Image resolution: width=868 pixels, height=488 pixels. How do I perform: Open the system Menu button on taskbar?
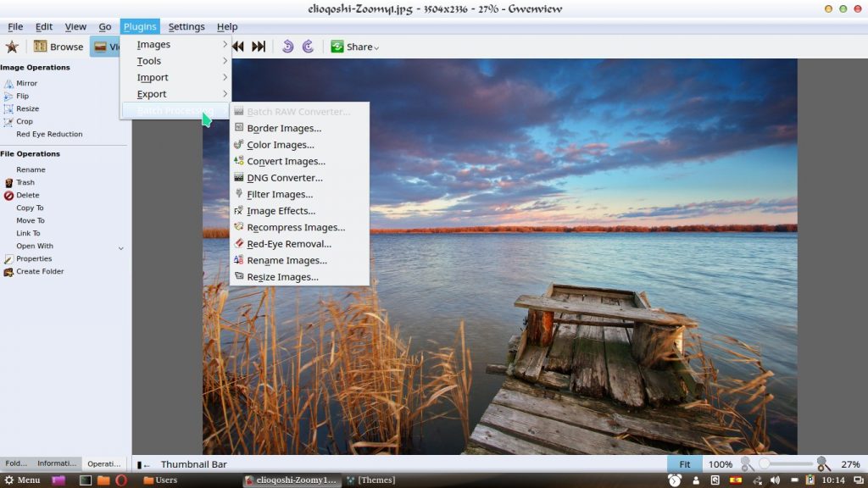click(x=22, y=480)
